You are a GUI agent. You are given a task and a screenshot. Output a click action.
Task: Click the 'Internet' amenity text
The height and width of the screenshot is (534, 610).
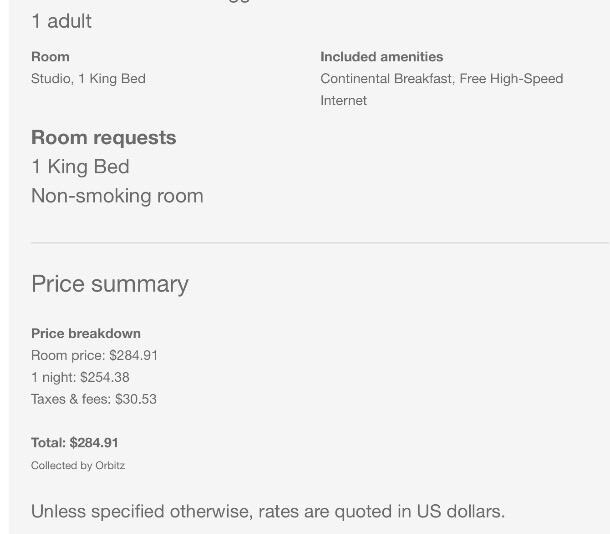(344, 100)
